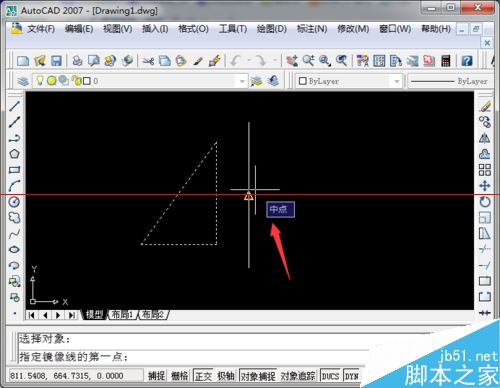Click the Plot print icon

[77, 61]
